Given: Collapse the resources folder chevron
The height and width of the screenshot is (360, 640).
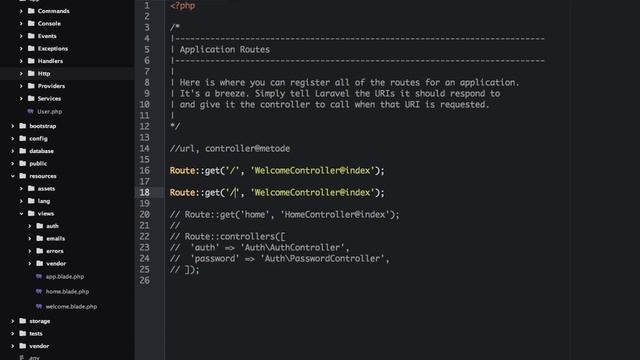Looking at the screenshot, I should click(x=13, y=176).
